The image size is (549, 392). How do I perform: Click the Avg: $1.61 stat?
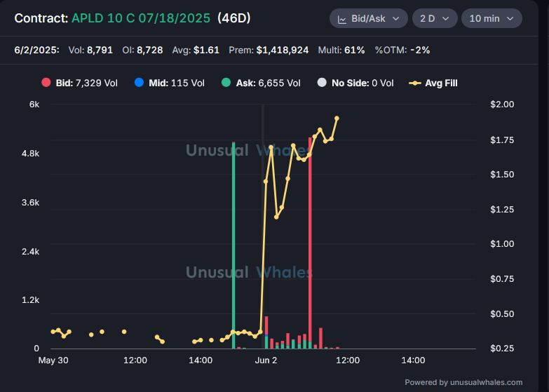tap(196, 50)
